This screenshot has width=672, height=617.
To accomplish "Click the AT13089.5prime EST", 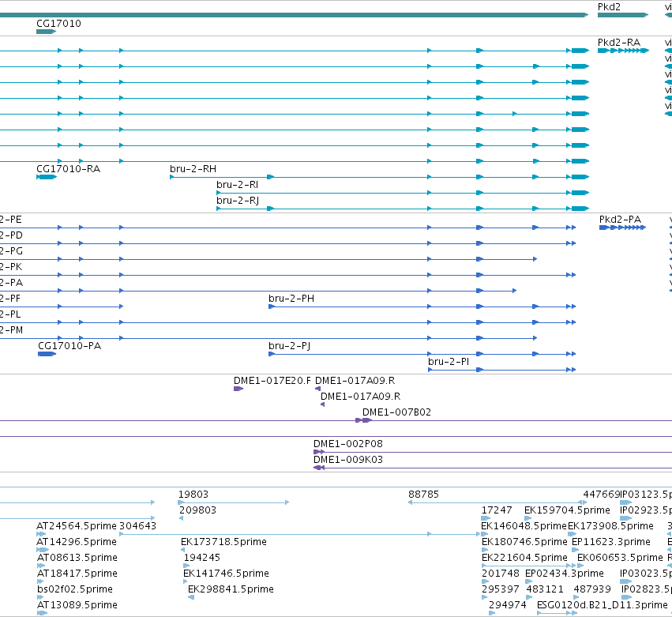I will click(42, 613).
